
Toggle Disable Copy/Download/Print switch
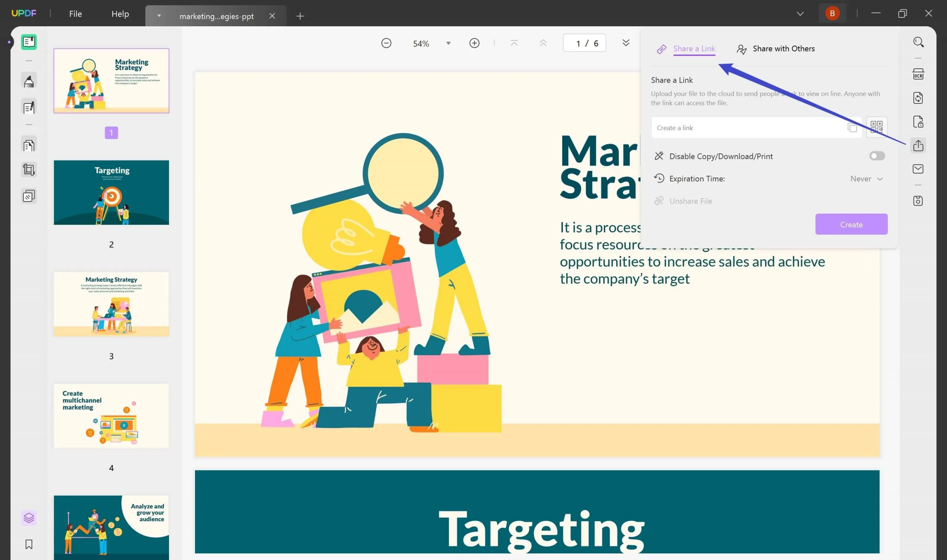click(x=877, y=156)
